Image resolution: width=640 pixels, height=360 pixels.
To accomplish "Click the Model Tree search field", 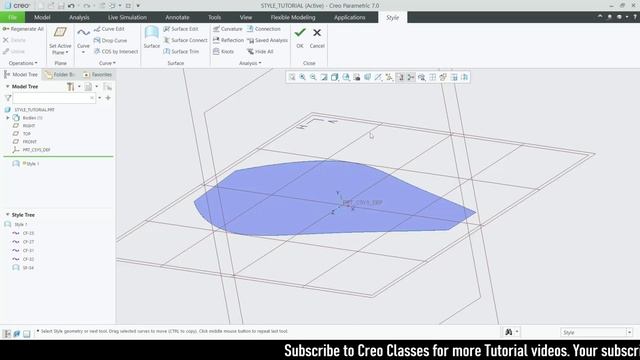I will [x=54, y=98].
